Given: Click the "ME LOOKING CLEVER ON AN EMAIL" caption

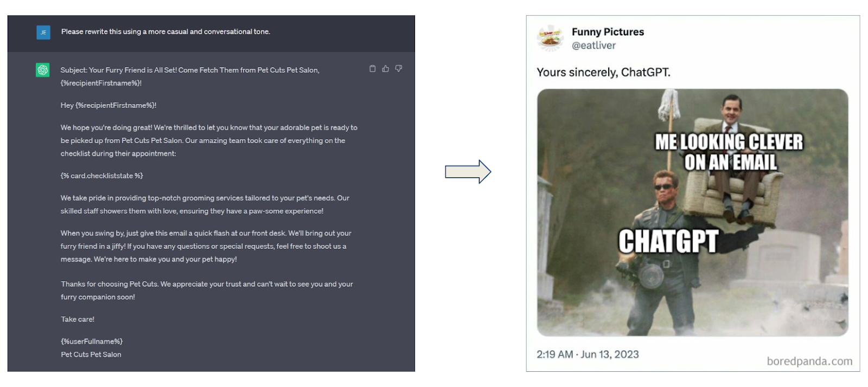Looking at the screenshot, I should point(729,152).
